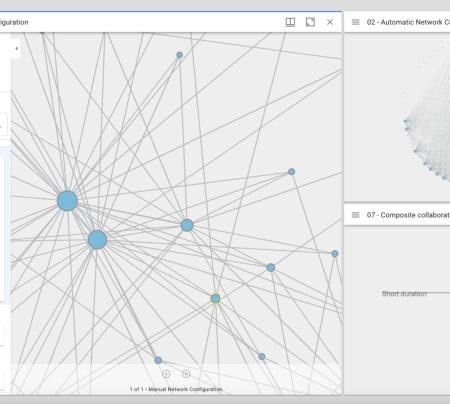The height and width of the screenshot is (404, 450).
Task: Pick the far-right node at the panel edge
Action: pyautogui.click(x=335, y=254)
